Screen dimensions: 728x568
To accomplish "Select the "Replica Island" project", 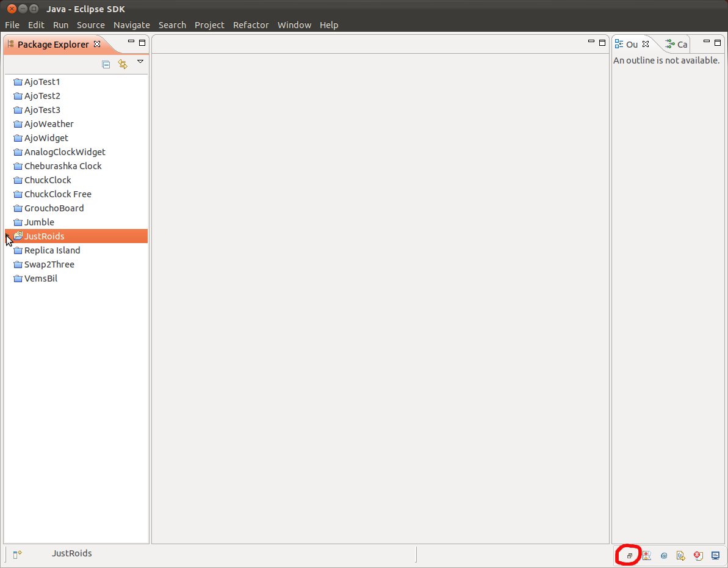I will 52,250.
